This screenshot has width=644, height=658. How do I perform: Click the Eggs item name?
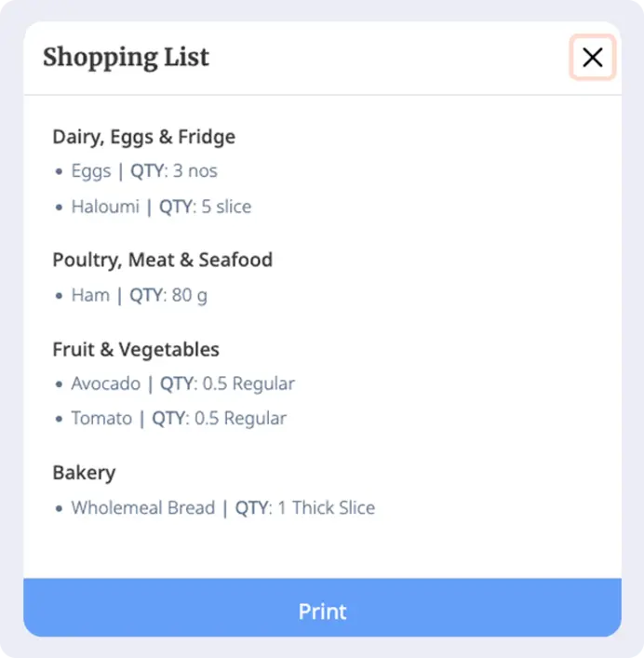[x=90, y=171]
